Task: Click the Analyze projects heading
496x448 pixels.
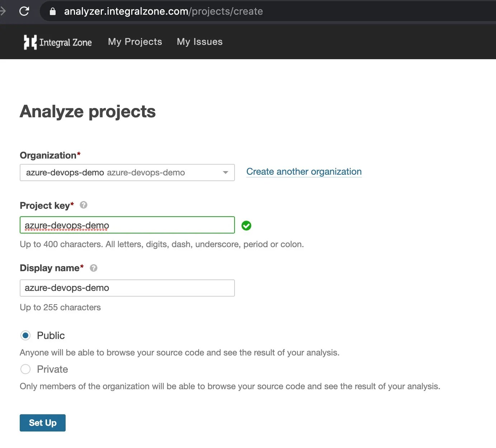Action: pos(88,112)
